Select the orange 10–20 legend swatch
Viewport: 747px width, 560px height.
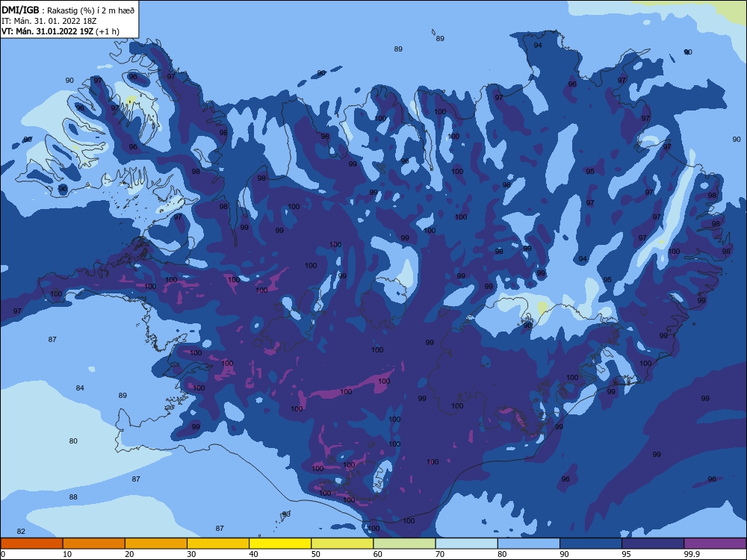(94, 544)
